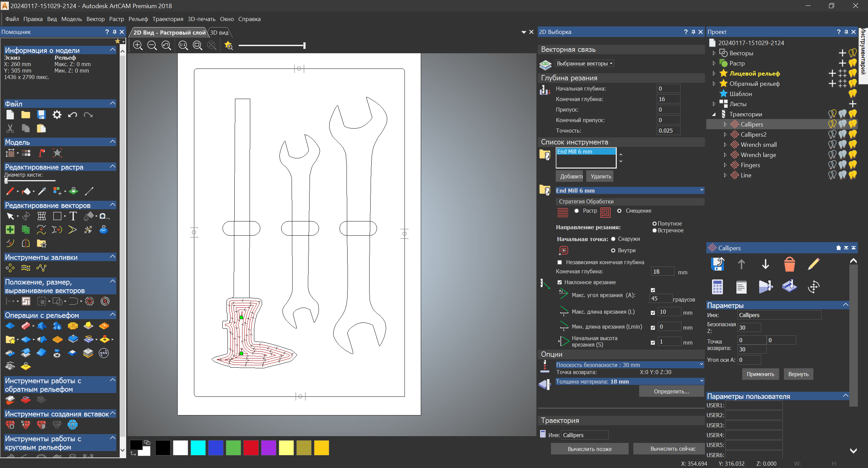Click the Zoom Out magnifier icon
868x468 pixels.
coord(152,45)
